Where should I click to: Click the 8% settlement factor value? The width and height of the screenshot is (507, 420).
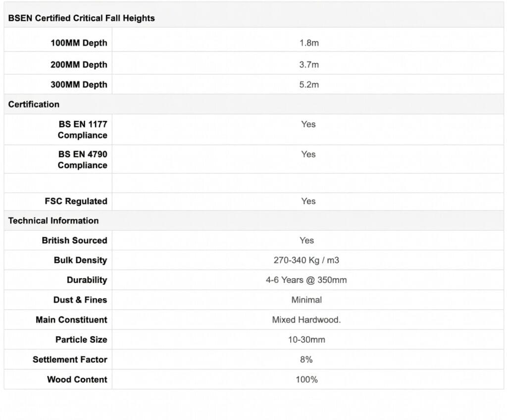click(x=306, y=360)
